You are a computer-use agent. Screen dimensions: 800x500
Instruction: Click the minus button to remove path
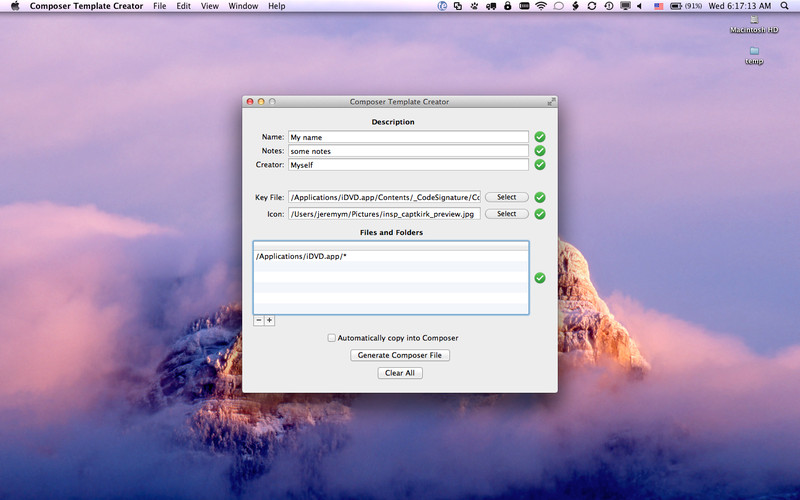click(x=259, y=320)
